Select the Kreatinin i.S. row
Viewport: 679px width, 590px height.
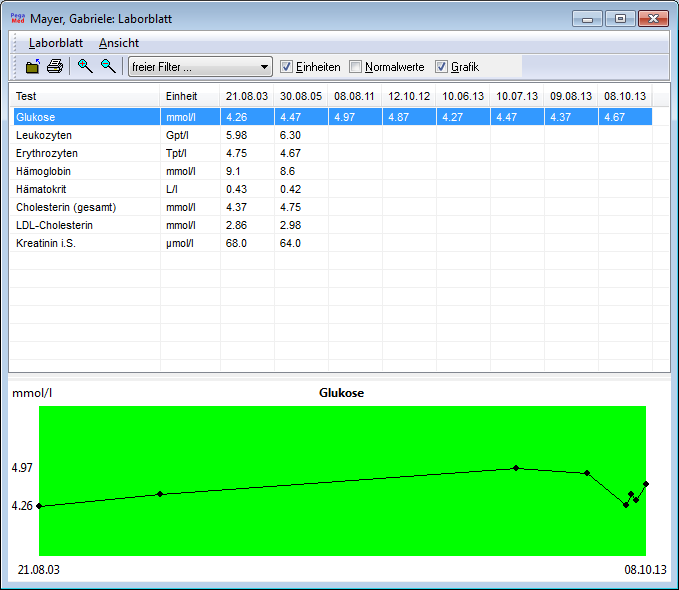click(x=47, y=243)
